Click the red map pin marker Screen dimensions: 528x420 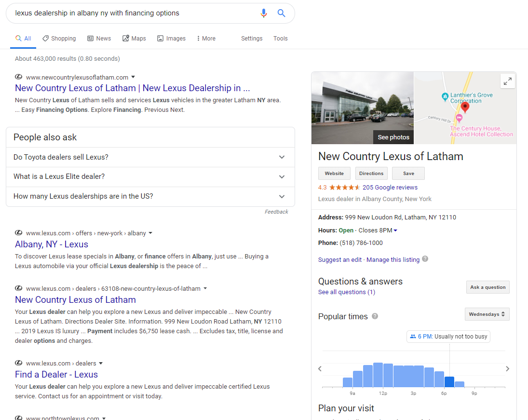coord(465,107)
